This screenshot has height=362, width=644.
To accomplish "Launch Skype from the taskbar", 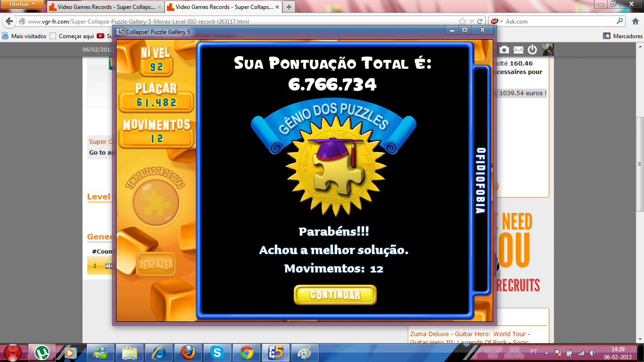I will (x=217, y=352).
